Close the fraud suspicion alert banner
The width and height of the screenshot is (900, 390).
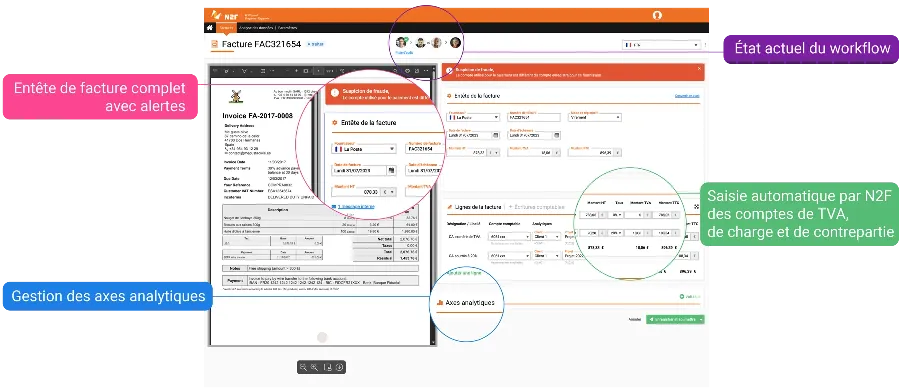699,68
